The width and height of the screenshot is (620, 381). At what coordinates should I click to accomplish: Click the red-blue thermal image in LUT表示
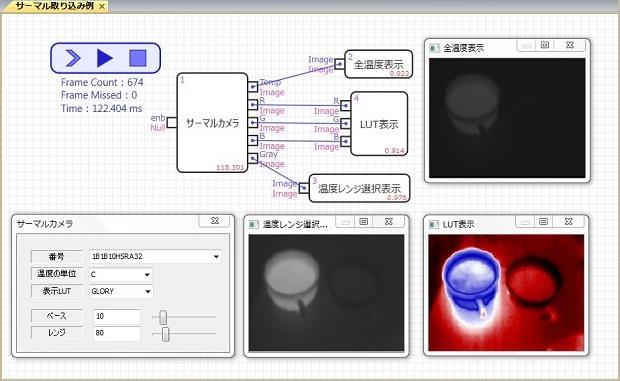[x=506, y=293]
